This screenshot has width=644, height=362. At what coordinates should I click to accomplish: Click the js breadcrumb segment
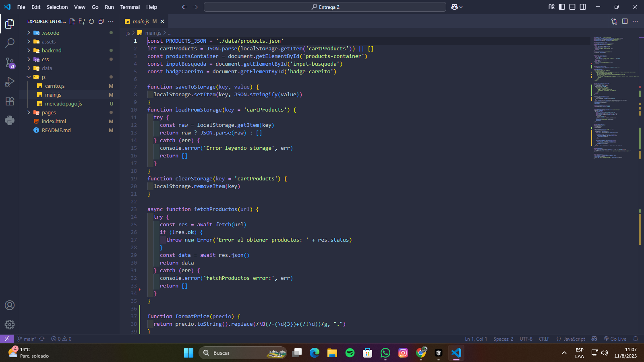[x=128, y=33]
